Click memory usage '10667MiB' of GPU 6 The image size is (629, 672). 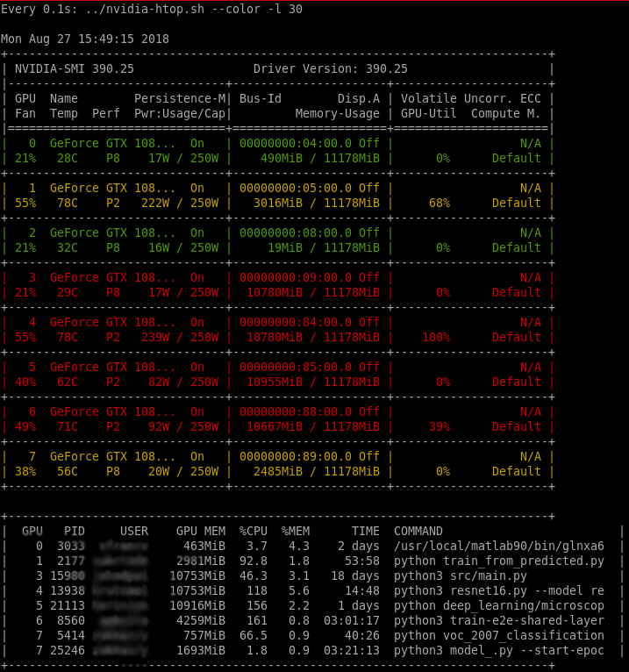pyautogui.click(x=275, y=427)
